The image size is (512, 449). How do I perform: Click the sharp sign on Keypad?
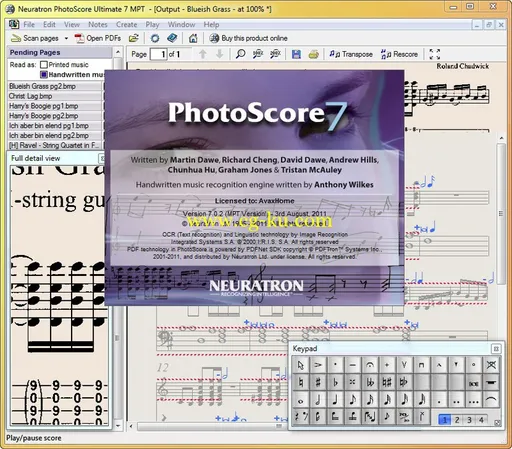tap(318, 383)
